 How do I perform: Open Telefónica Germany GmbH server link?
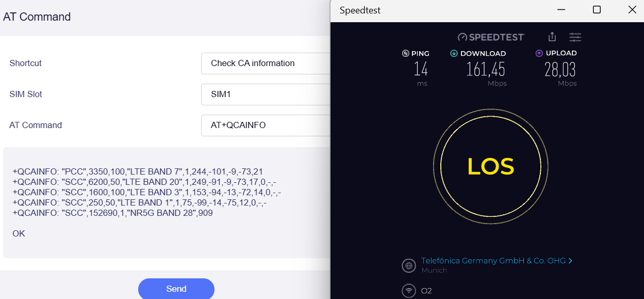[x=493, y=261]
